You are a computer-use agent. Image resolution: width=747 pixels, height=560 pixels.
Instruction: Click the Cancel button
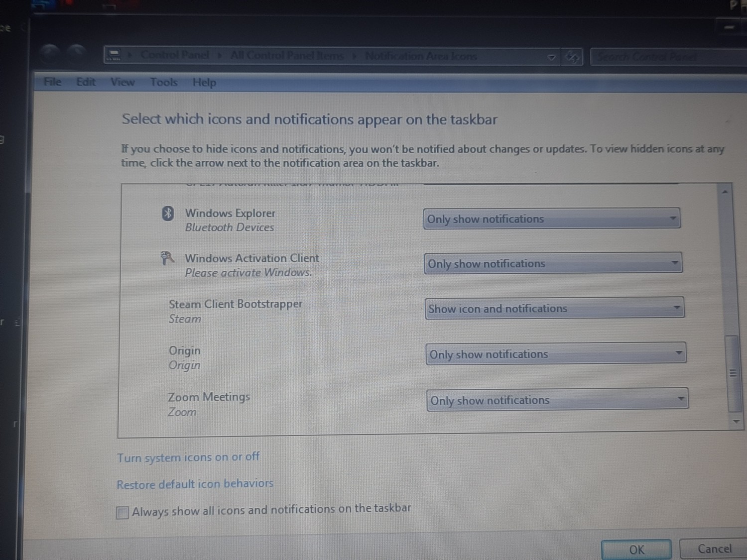pyautogui.click(x=714, y=549)
